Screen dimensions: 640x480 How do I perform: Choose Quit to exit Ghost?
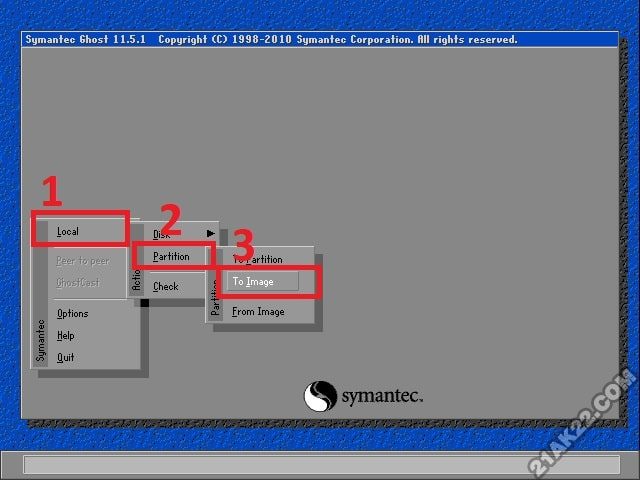[65, 358]
